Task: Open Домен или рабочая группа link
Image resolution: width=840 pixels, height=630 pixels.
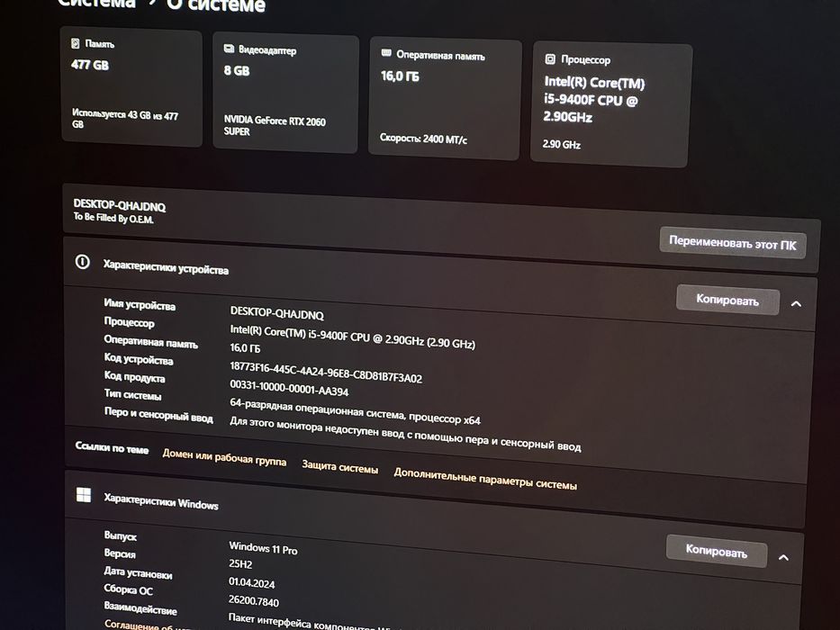Action: (x=224, y=457)
